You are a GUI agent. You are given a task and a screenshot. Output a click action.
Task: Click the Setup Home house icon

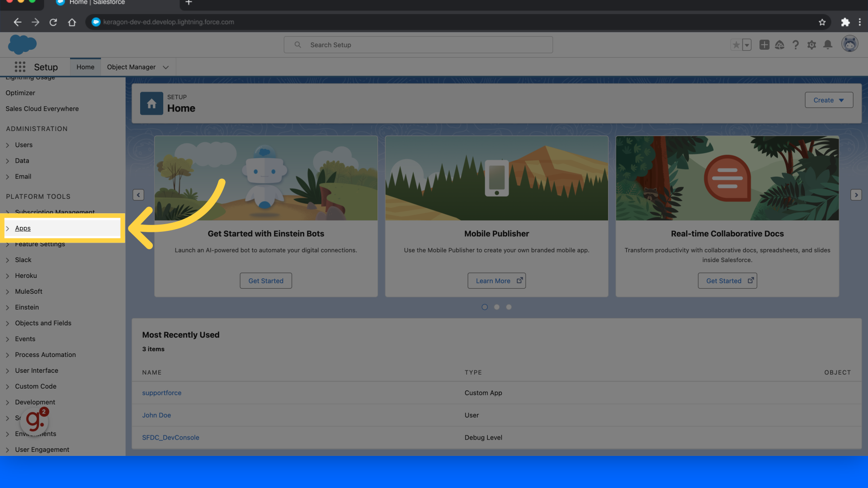[x=151, y=103]
